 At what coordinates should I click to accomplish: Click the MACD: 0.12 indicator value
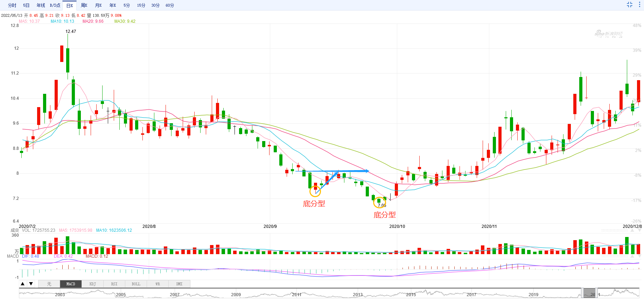click(97, 256)
